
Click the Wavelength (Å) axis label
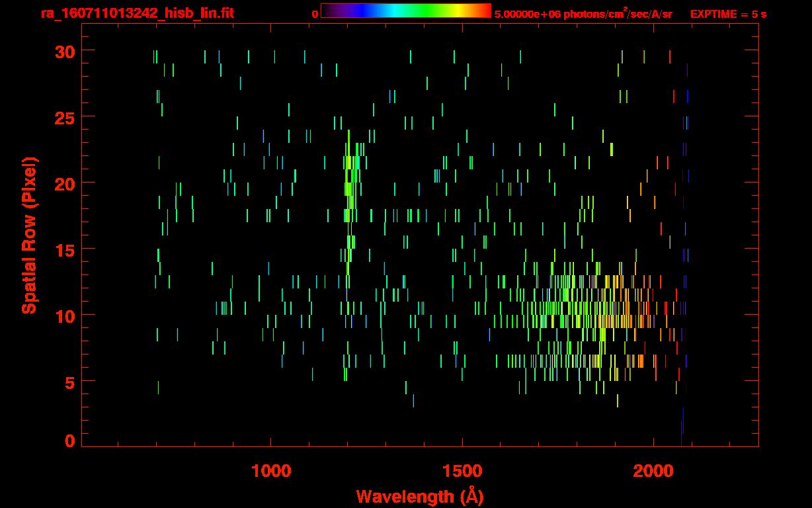420,496
